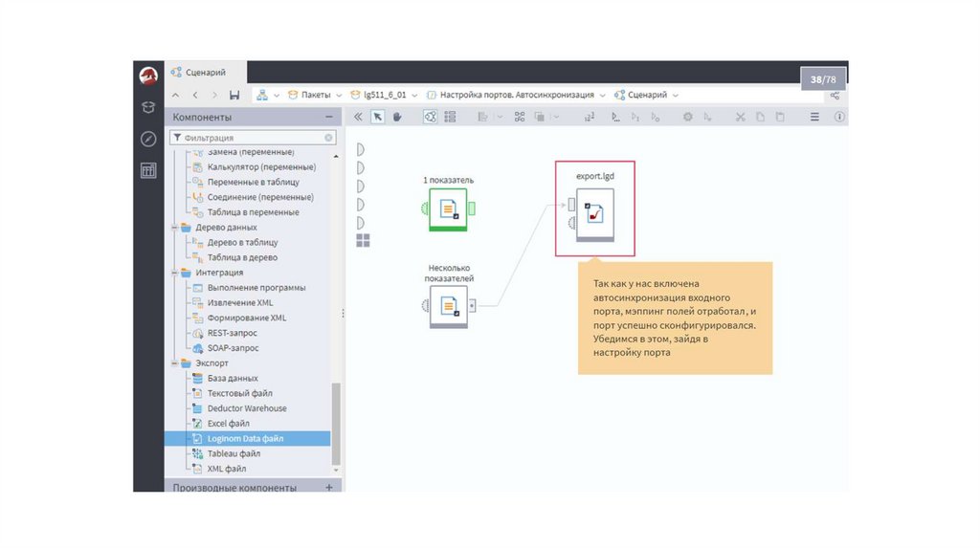
Task: Click the Фильтрация filter input field
Action: point(251,138)
